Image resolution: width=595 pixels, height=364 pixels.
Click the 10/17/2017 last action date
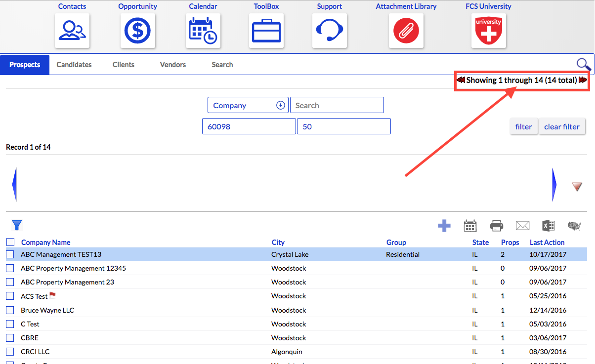point(548,254)
